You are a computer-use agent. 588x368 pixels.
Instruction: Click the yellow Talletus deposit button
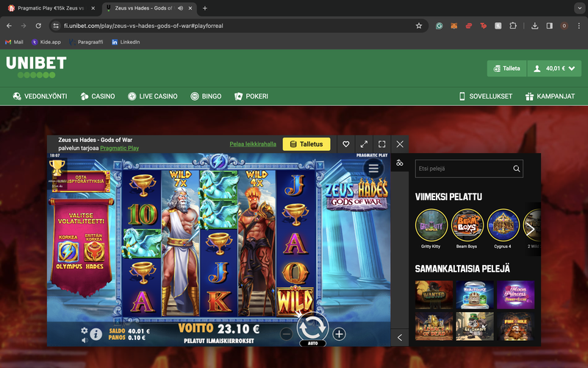(x=306, y=144)
